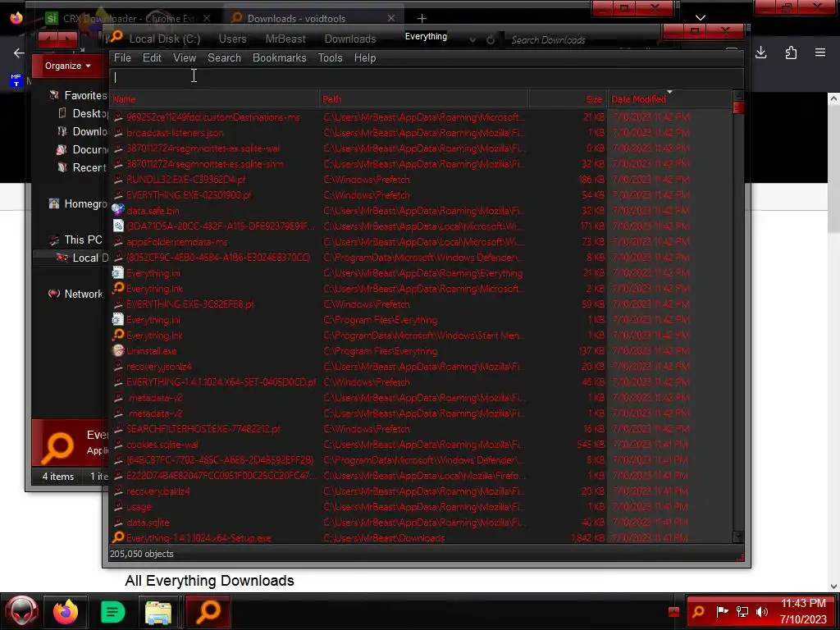The image size is (840, 630).
Task: Click Local Disk (C:) breadcrumb
Action: point(164,39)
